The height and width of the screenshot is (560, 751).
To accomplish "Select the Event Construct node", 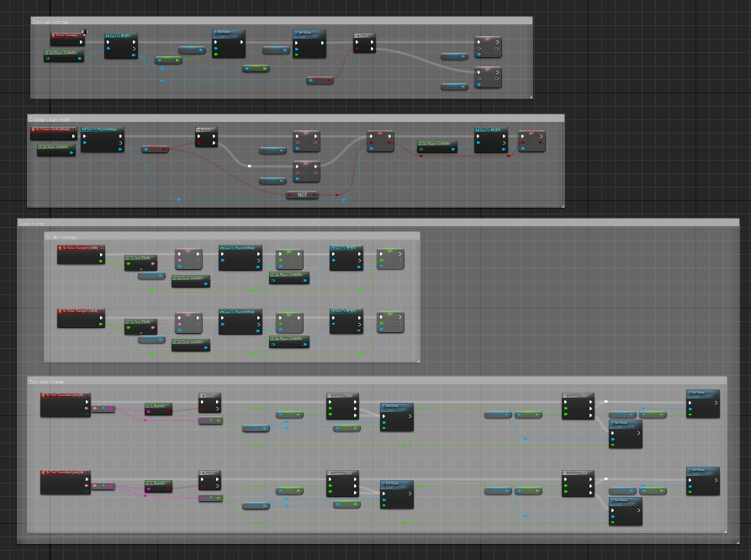I will tap(68, 35).
